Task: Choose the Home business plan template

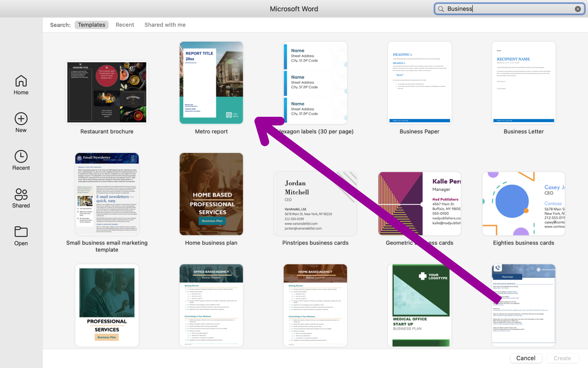Action: (211, 194)
